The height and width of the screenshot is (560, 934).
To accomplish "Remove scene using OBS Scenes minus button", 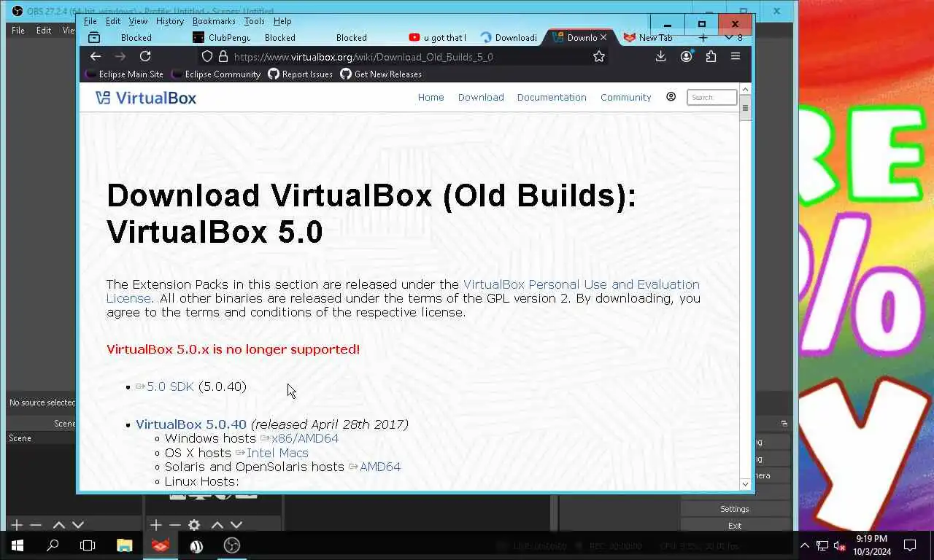I will 36,525.
